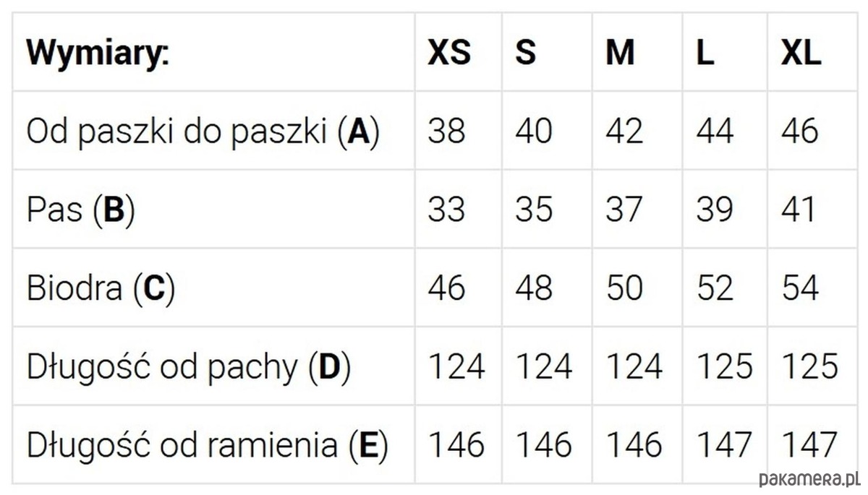The width and height of the screenshot is (868, 495).
Task: Click the Długość od pachy row label
Action: tap(188, 367)
